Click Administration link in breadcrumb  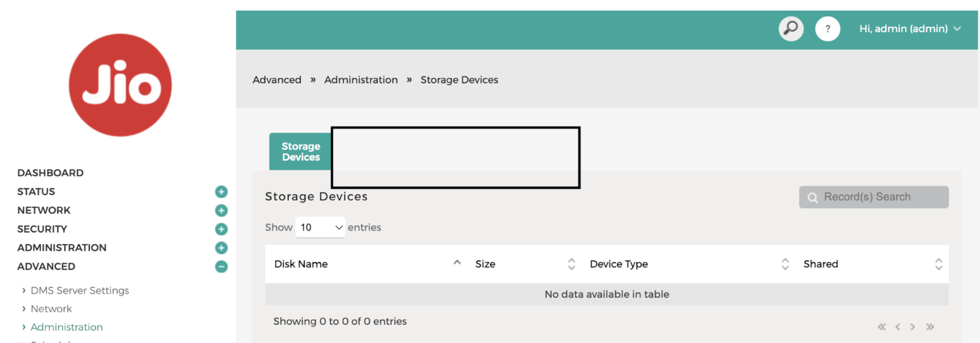click(x=361, y=80)
